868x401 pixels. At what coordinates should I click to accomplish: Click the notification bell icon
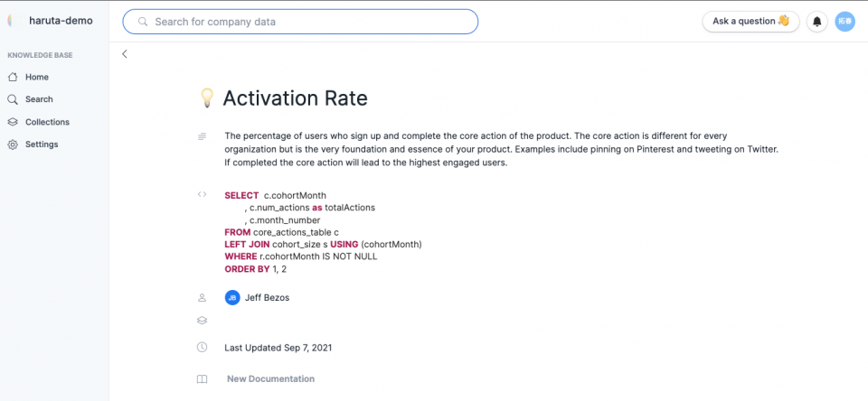click(x=817, y=22)
